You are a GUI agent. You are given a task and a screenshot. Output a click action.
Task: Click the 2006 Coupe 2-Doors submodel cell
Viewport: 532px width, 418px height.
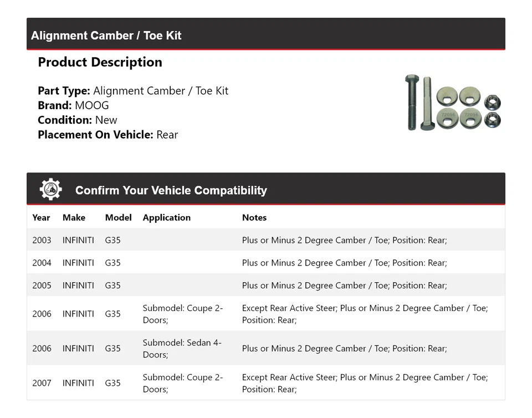click(183, 314)
